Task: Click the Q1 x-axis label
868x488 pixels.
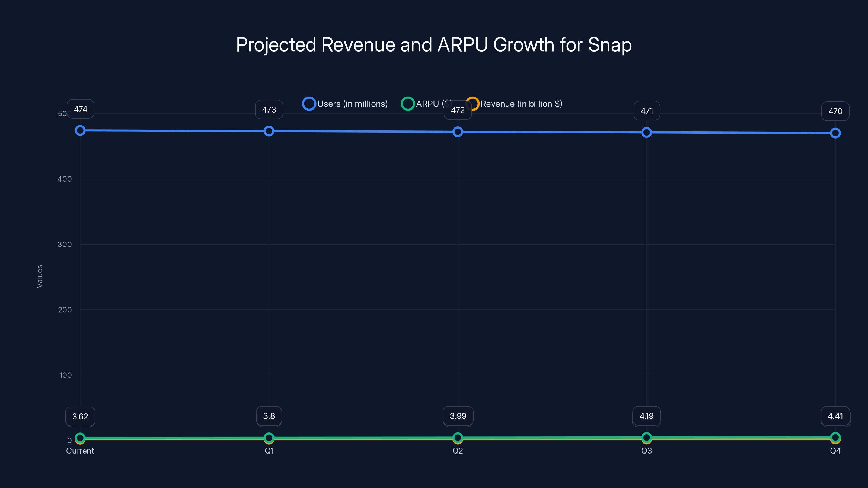Action: [x=269, y=451]
